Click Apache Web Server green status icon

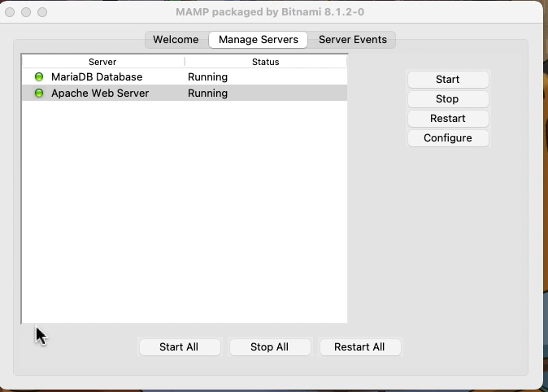tap(39, 93)
